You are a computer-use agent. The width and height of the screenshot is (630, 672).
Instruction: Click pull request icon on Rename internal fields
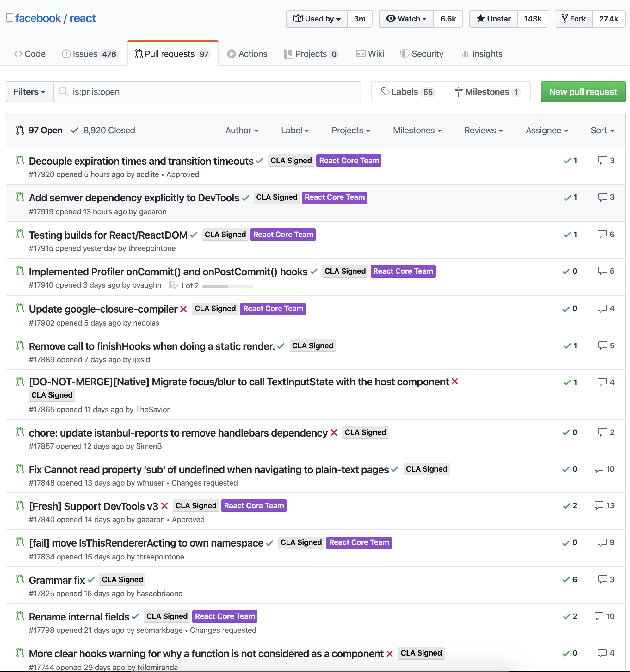20,616
